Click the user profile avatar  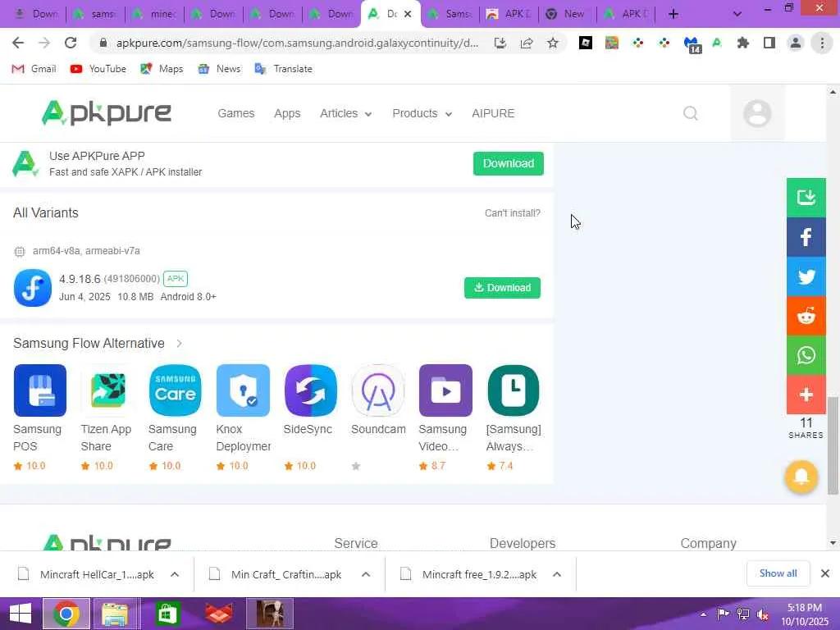[757, 113]
